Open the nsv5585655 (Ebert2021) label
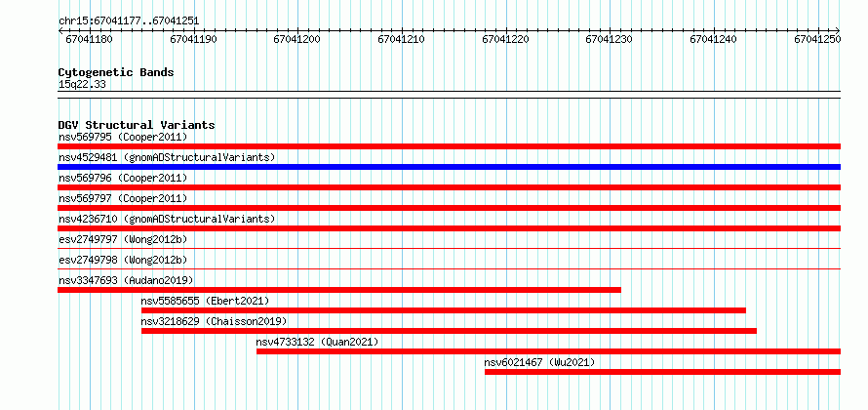The width and height of the screenshot is (868, 410). click(205, 301)
